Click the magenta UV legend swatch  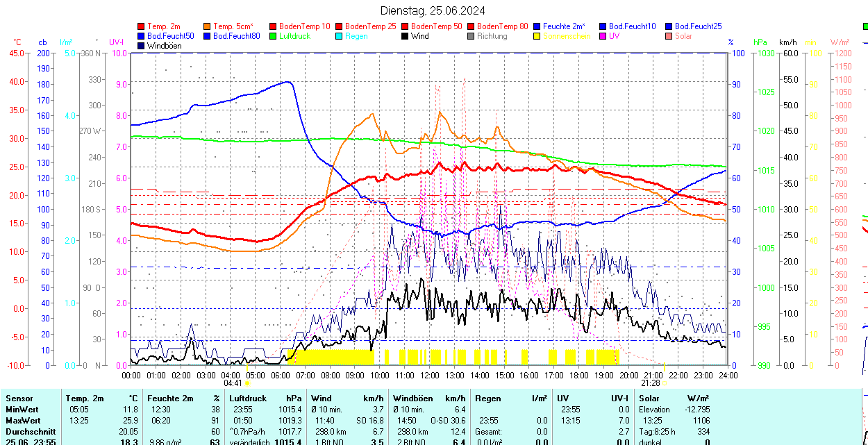point(603,36)
